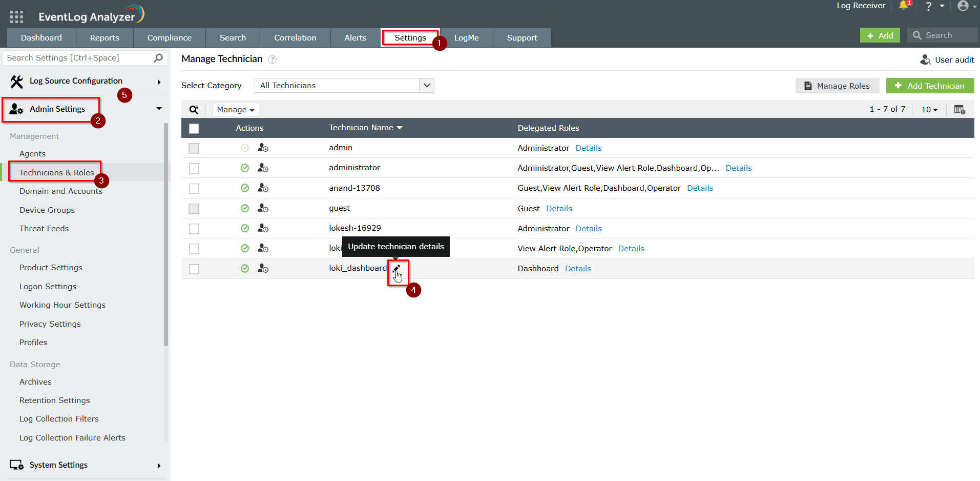Open the technician table search icon
Screen dimensions: 980x481
(x=194, y=109)
